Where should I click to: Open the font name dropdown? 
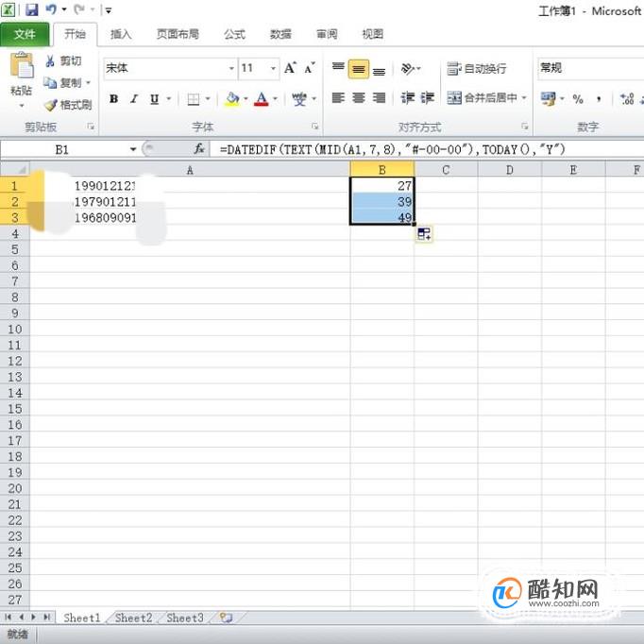[x=231, y=68]
